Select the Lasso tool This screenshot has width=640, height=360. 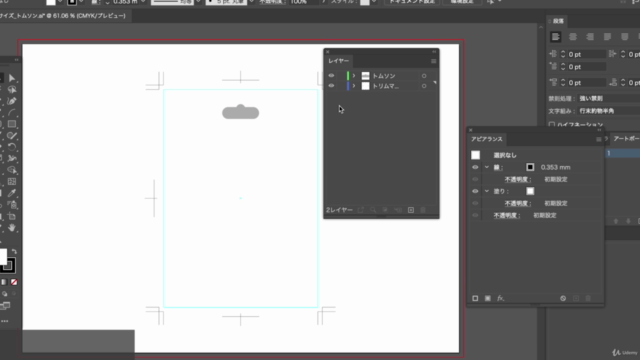tap(12, 89)
